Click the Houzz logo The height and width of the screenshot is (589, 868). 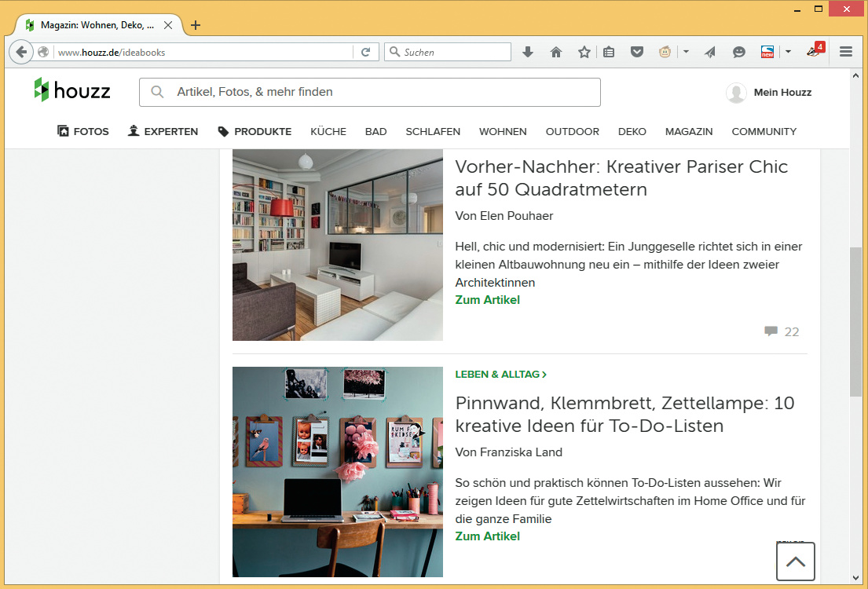pos(72,91)
